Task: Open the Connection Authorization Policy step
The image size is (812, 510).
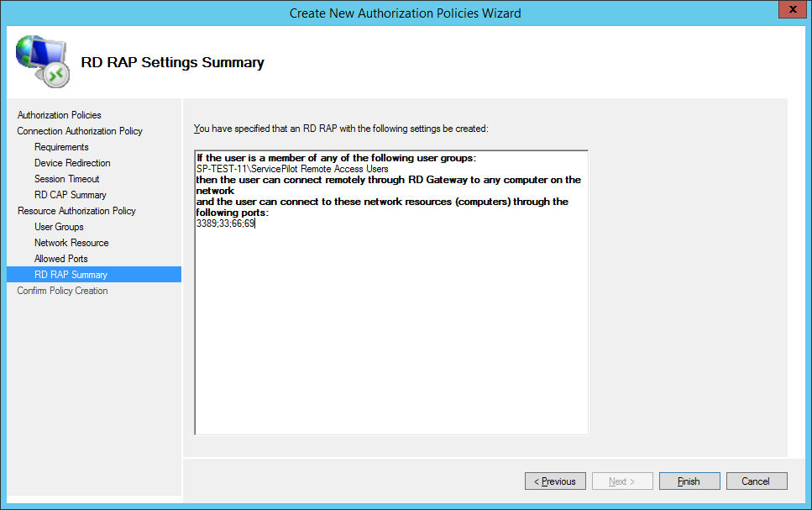Action: (80, 131)
